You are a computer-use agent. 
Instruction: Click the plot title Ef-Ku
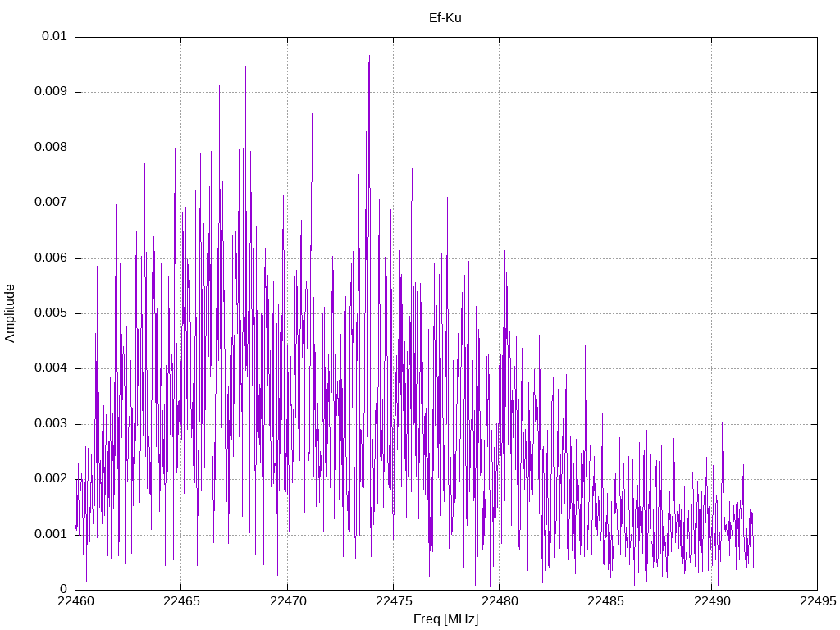[445, 18]
